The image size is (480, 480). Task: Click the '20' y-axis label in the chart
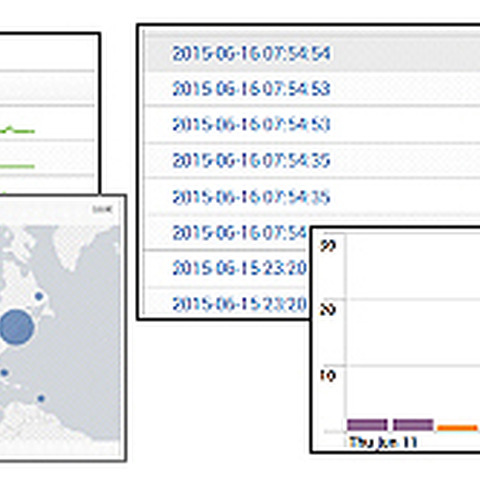coord(327,310)
